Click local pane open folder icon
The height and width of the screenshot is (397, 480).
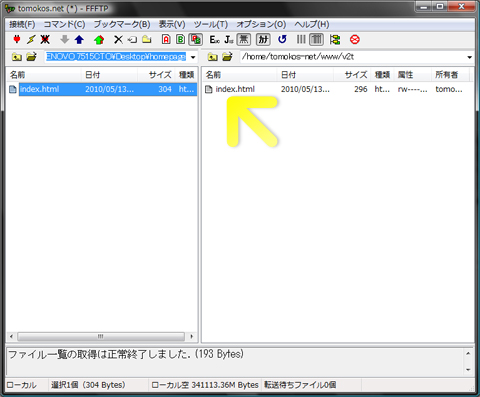tap(32, 57)
